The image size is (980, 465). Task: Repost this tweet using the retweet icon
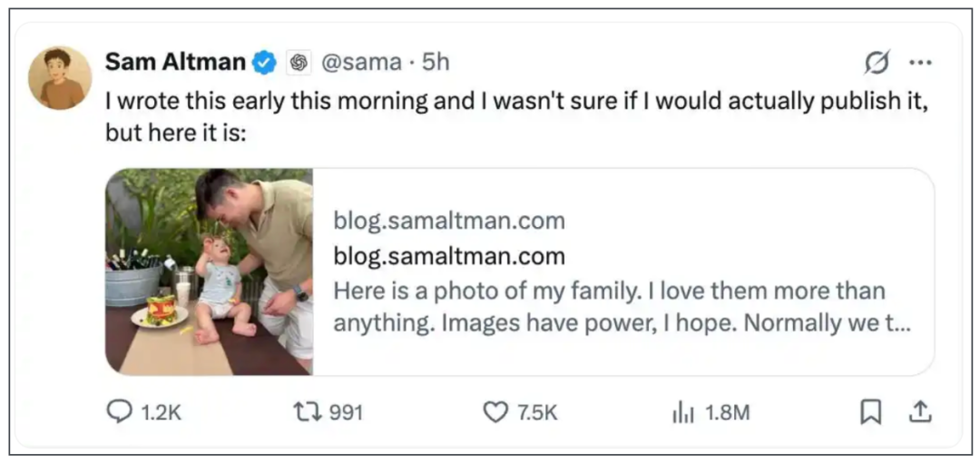click(x=306, y=412)
